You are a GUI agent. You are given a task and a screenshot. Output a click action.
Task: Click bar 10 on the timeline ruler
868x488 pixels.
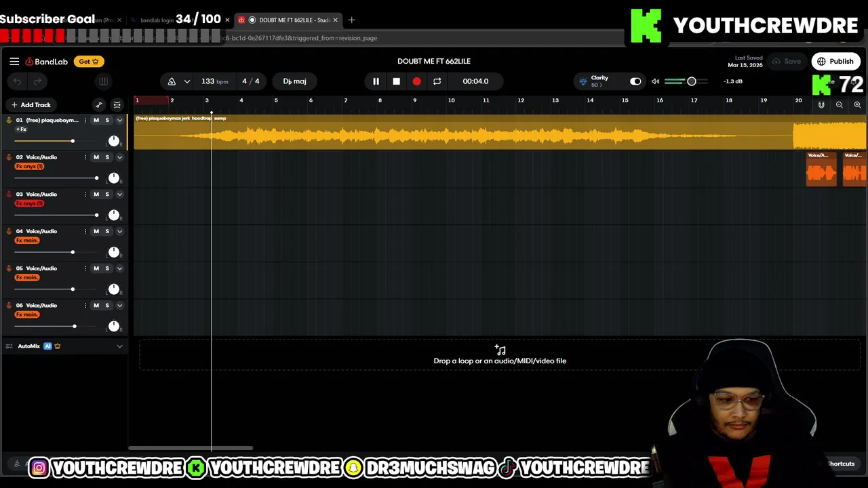[451, 100]
